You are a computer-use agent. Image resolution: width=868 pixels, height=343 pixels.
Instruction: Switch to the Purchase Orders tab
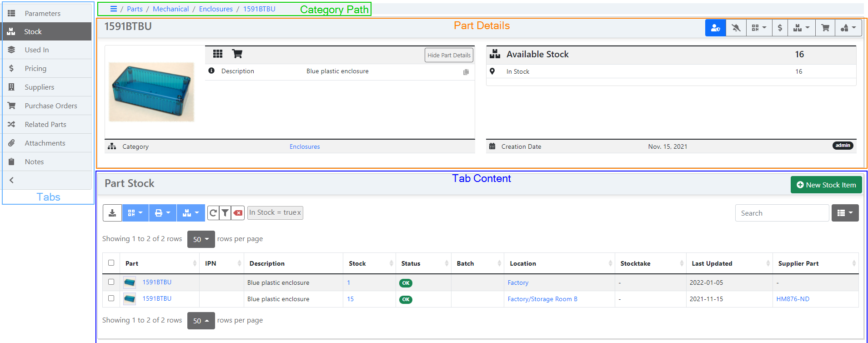[x=51, y=106]
